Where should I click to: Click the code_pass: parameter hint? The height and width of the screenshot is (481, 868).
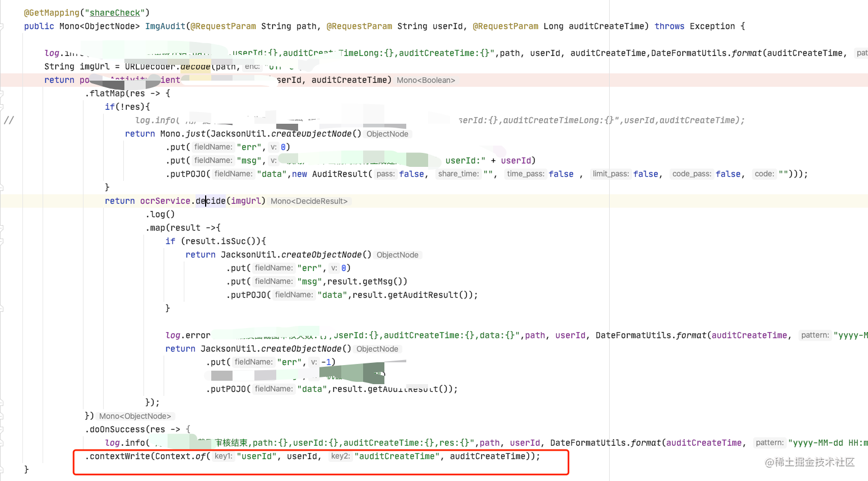[x=692, y=174]
